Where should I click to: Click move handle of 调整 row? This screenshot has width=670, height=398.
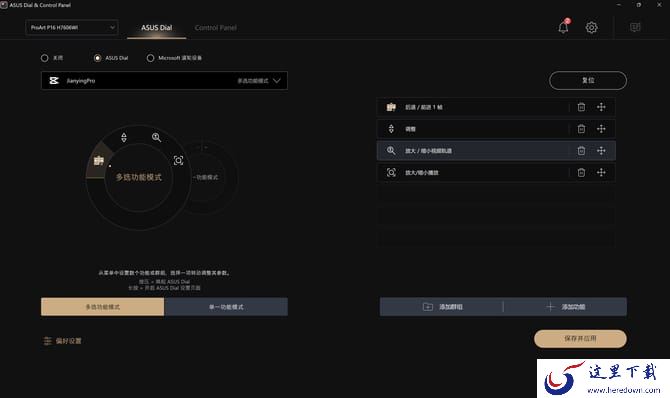(601, 129)
